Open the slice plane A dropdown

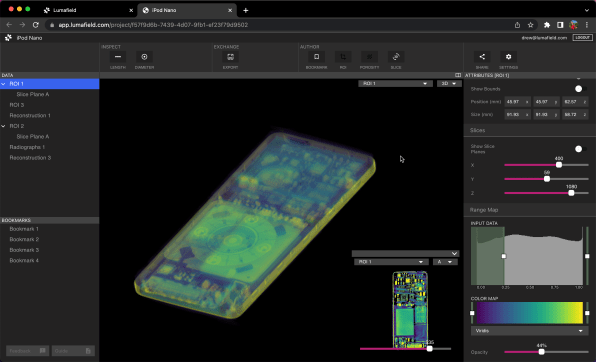(x=445, y=262)
